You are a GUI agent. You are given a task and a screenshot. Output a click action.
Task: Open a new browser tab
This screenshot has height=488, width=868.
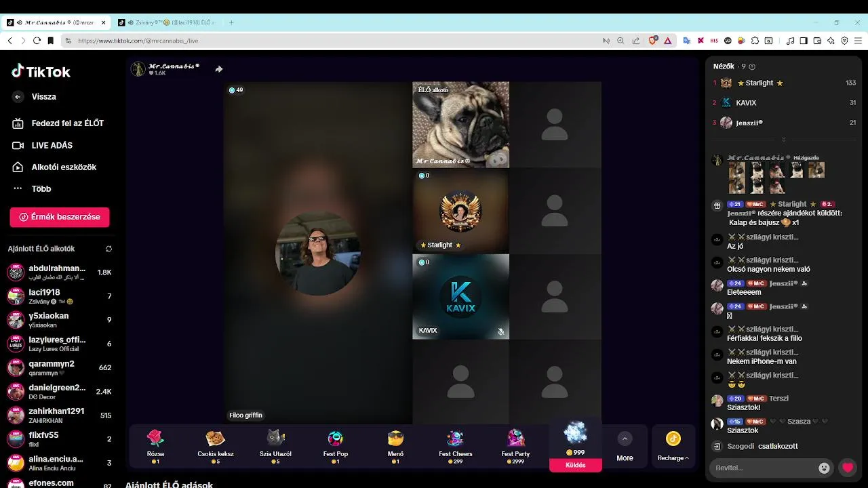point(231,22)
